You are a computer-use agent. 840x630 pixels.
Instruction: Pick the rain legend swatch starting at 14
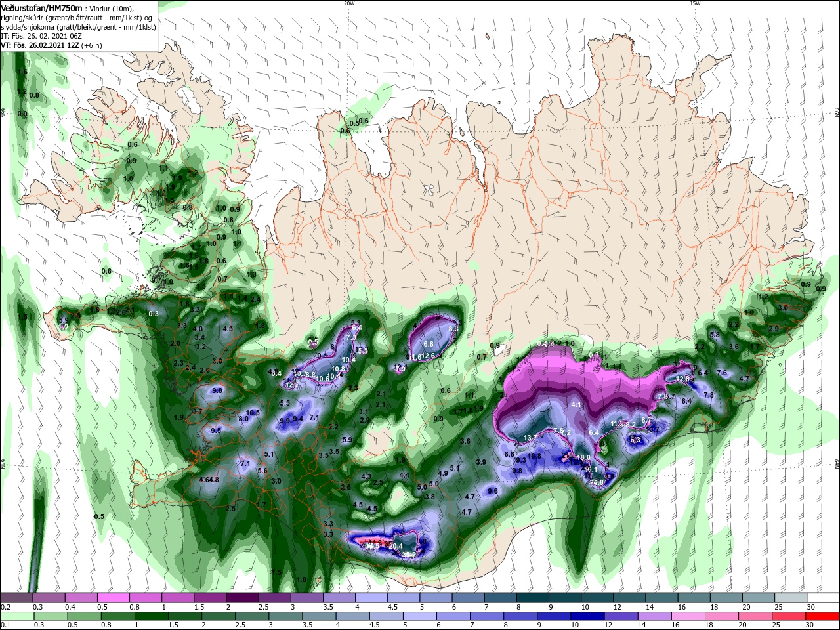(654, 616)
